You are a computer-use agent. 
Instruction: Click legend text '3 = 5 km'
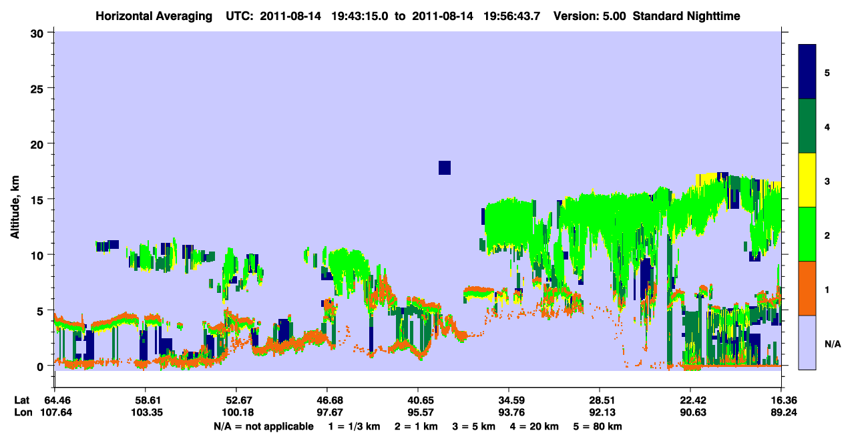(x=473, y=426)
